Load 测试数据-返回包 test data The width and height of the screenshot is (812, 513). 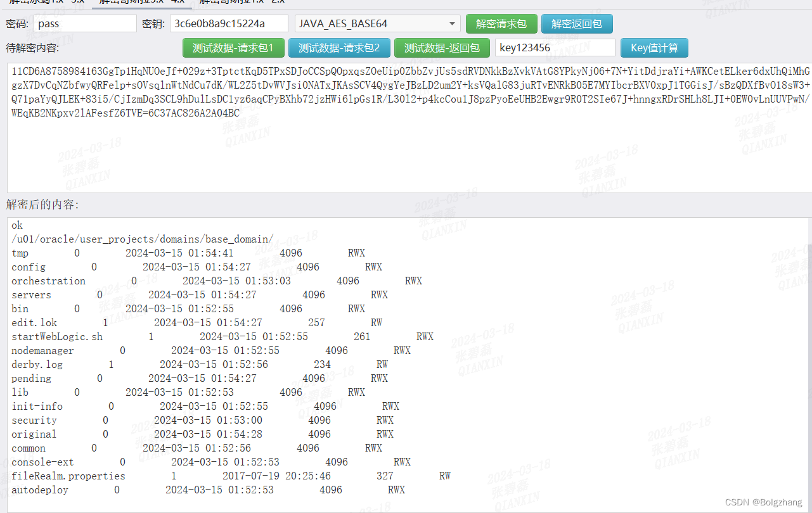point(442,48)
